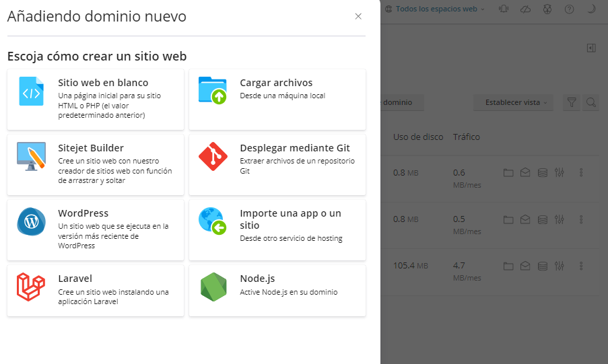The image size is (608, 364).
Task: Click the search magnifier icon
Action: [x=591, y=102]
